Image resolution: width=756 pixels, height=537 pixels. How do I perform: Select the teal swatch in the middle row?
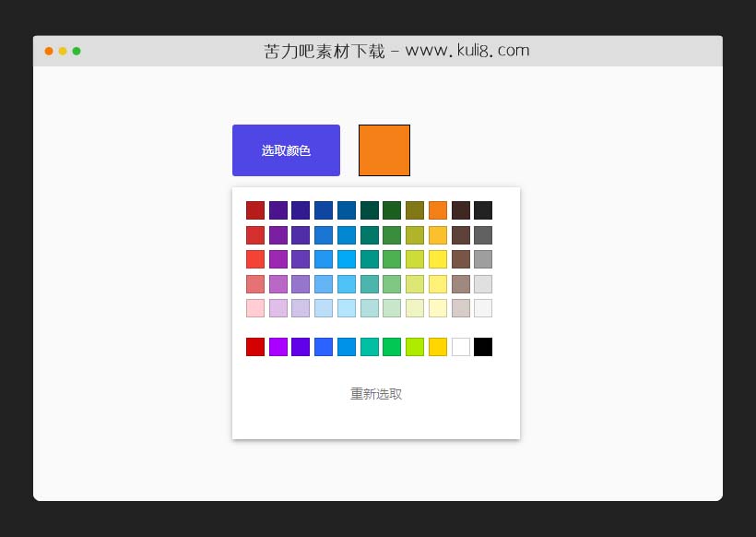coord(369,259)
